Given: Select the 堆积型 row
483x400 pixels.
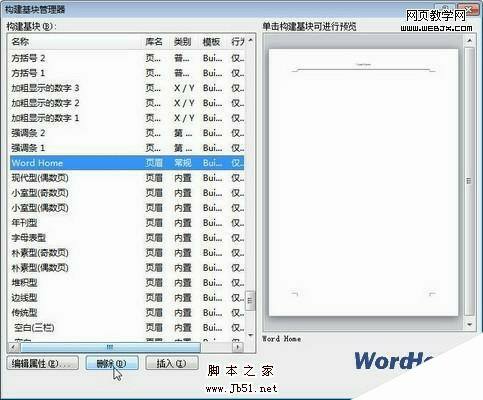Looking at the screenshot, I should tap(127, 283).
